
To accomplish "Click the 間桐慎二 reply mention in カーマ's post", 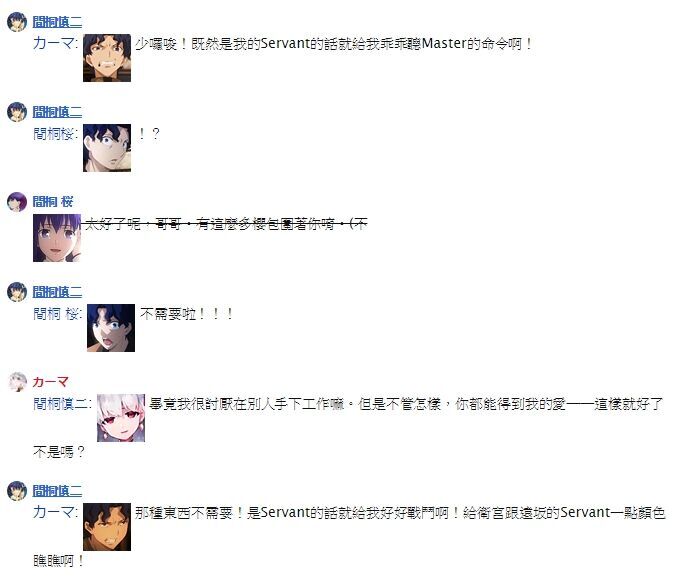I will 62,404.
